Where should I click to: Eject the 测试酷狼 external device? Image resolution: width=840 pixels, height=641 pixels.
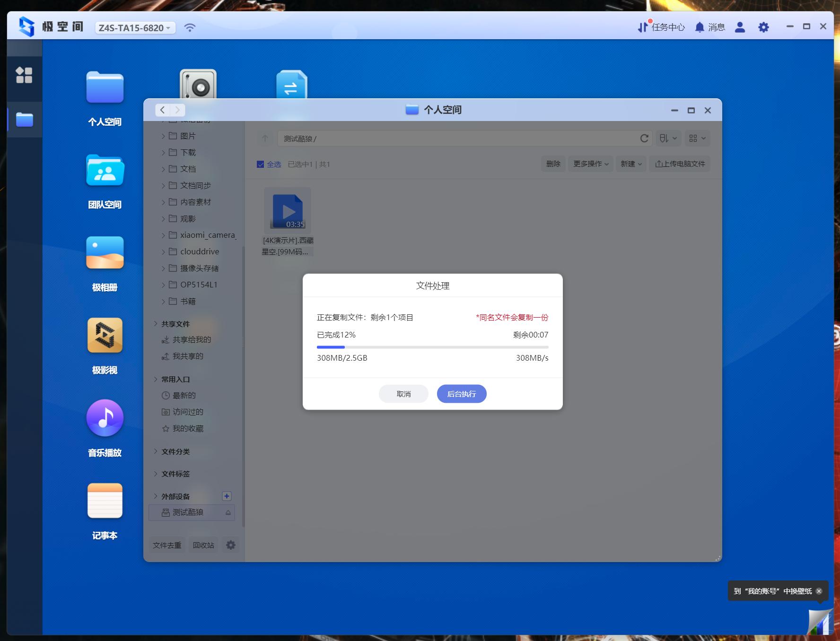228,512
